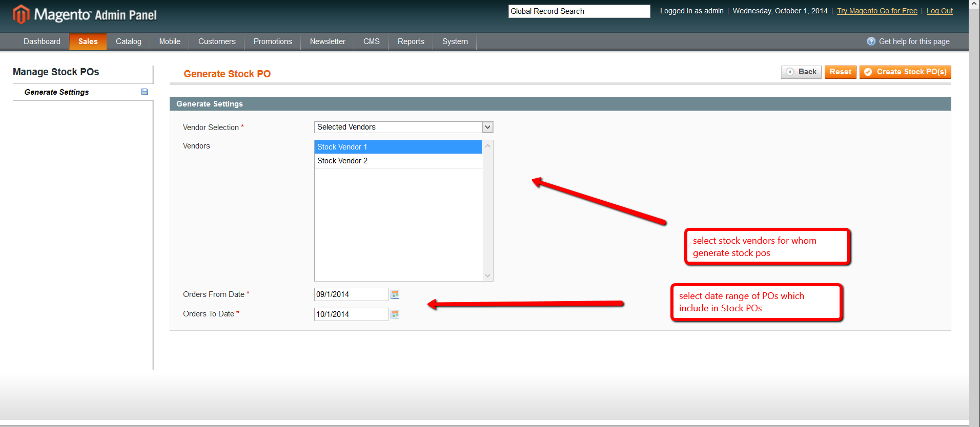Viewport: 980px width, 427px height.
Task: Open calendar for Orders To Date
Action: tap(395, 314)
